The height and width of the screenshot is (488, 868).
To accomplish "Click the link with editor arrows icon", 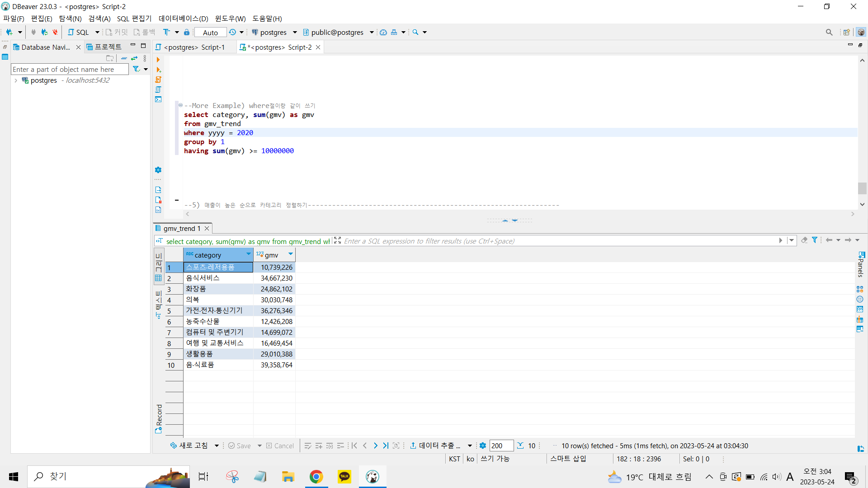I will (134, 58).
